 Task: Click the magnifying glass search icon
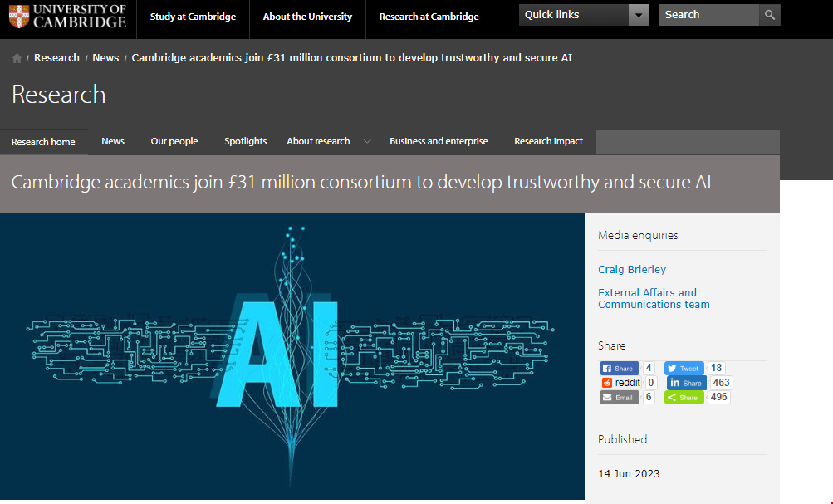tap(770, 15)
